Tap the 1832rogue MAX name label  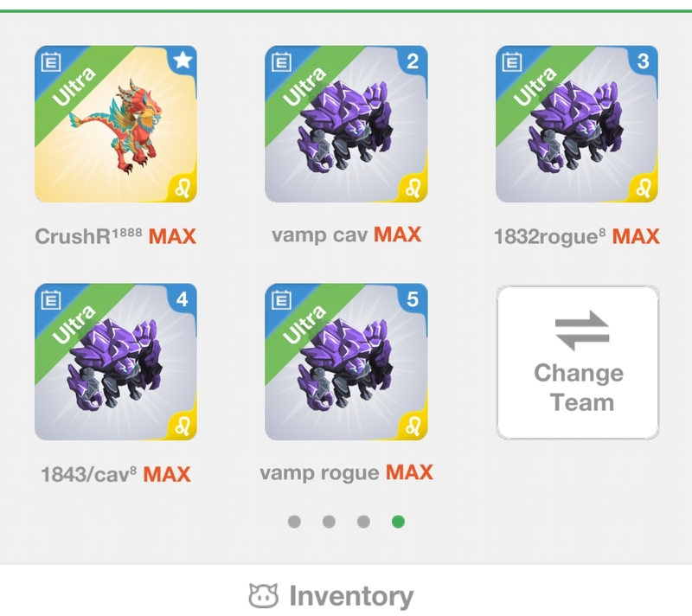(x=577, y=236)
